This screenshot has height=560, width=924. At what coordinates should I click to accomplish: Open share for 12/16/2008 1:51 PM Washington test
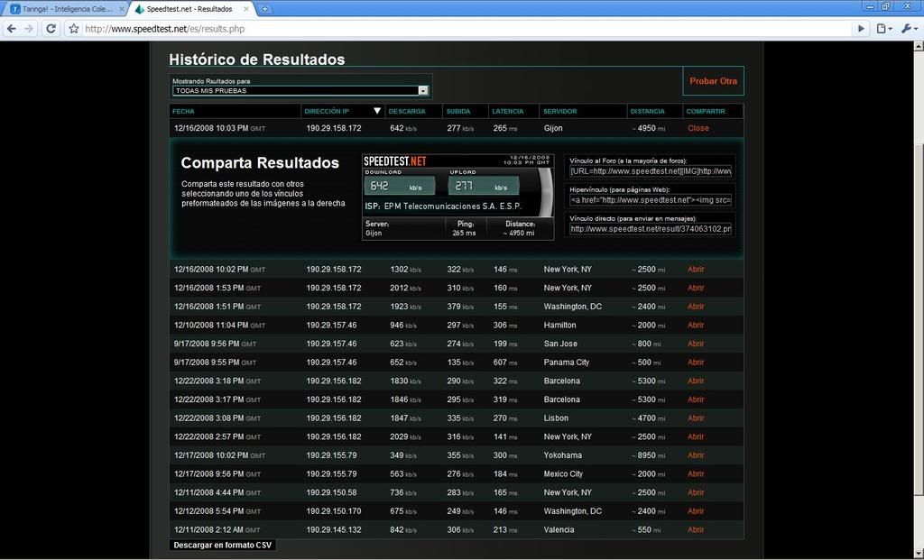(x=696, y=307)
